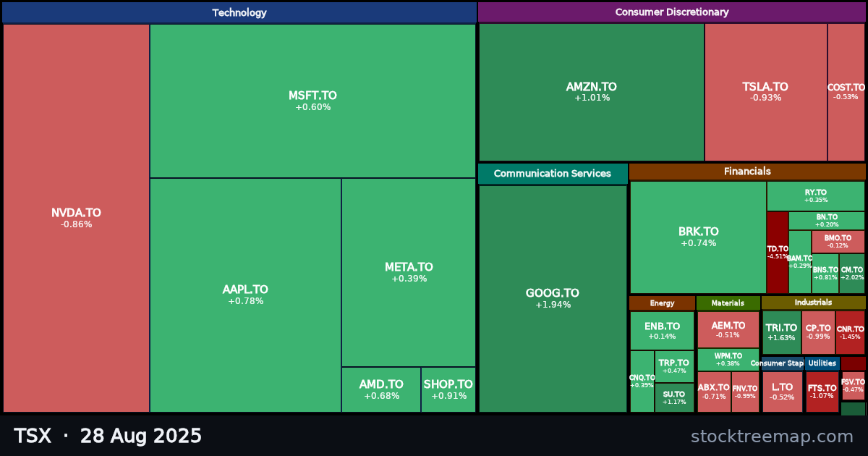
Task: Select the Materials sector header
Action: [x=728, y=303]
